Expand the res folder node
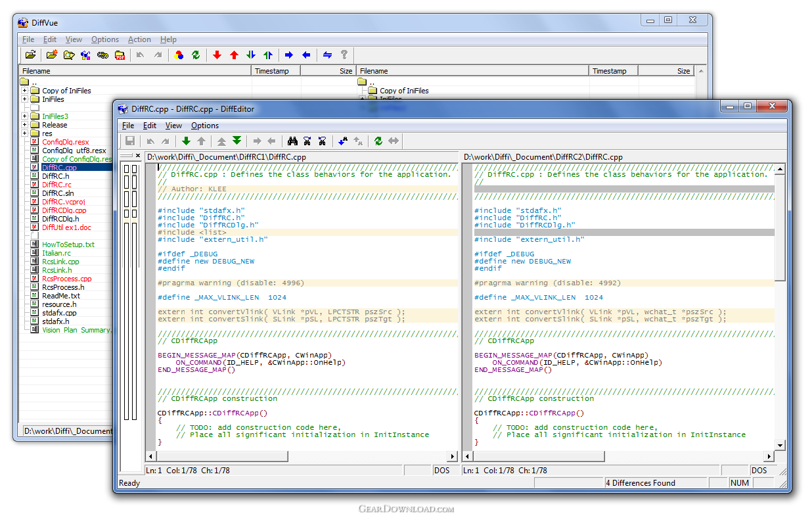 25,133
